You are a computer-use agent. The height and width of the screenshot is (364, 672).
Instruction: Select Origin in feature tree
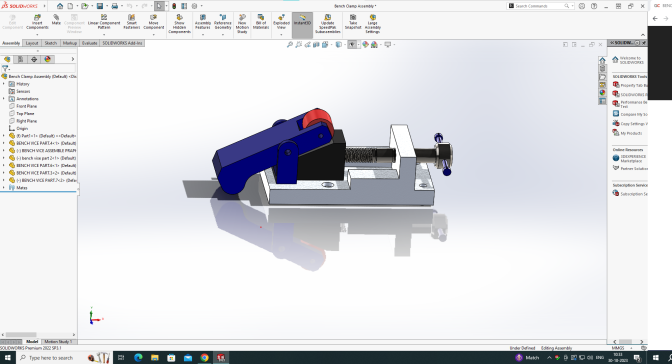[22, 128]
